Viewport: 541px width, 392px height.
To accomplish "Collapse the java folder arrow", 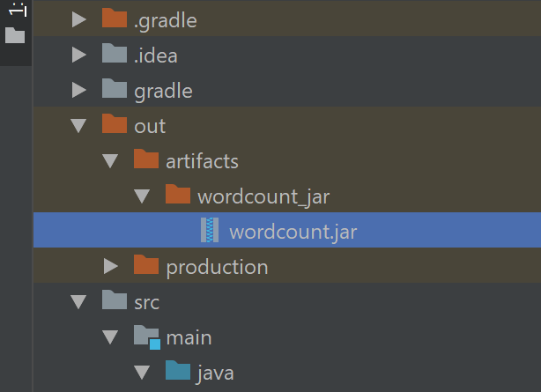I will pos(142,373).
